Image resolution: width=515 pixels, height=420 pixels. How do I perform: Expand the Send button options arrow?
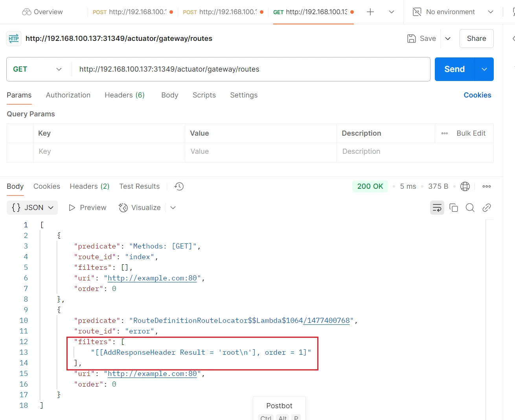(484, 69)
